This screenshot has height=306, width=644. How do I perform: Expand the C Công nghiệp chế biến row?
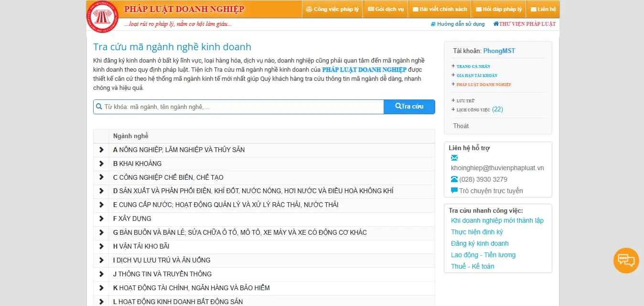[x=101, y=177]
